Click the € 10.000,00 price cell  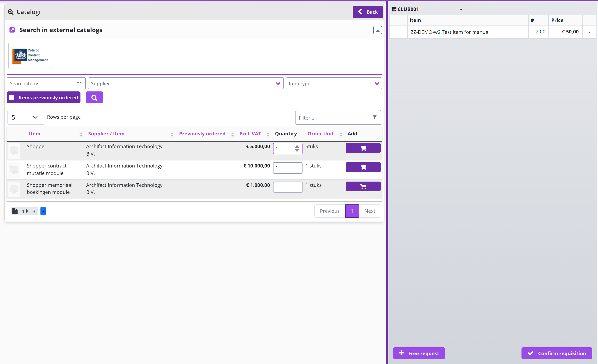pos(257,166)
